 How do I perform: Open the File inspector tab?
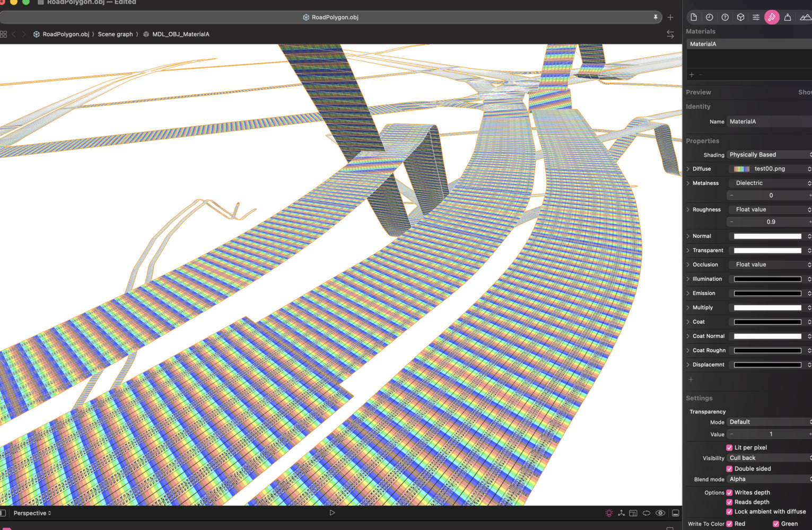[x=693, y=17]
